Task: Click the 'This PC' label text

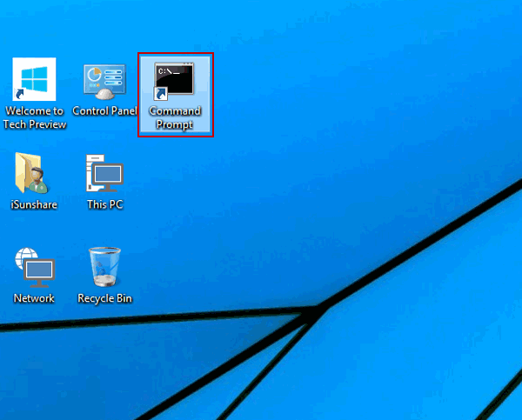Action: tap(105, 204)
